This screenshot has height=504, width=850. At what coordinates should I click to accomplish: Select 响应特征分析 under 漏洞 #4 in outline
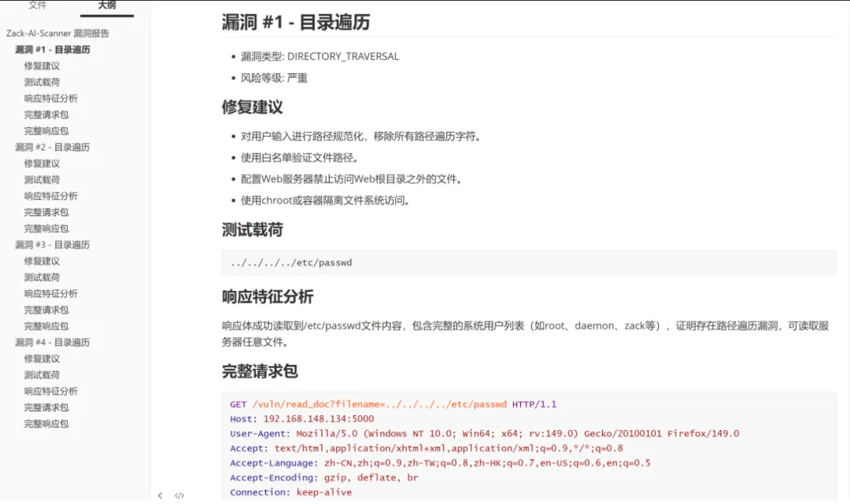51,391
